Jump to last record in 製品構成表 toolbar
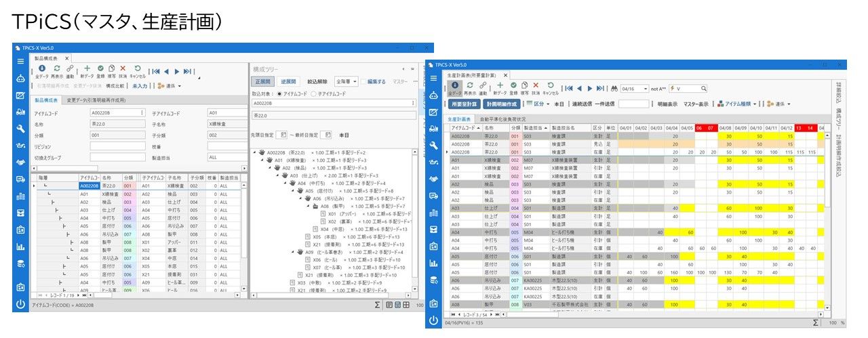868x338 pixels. tap(187, 70)
